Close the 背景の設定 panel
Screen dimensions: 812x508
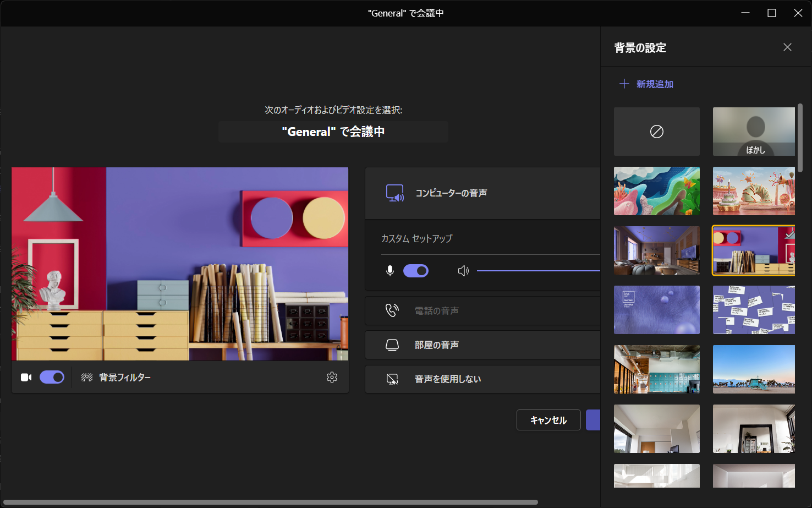[x=787, y=47]
